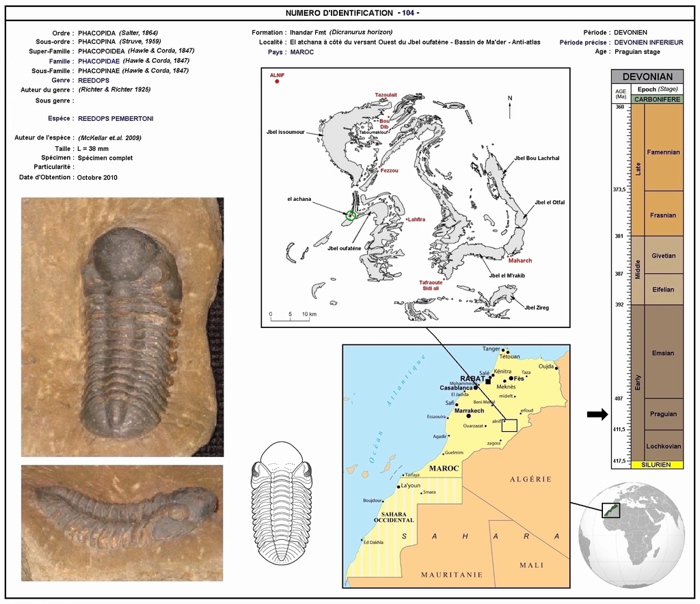
Task: Click the Maharch locality label
Action: tap(520, 260)
